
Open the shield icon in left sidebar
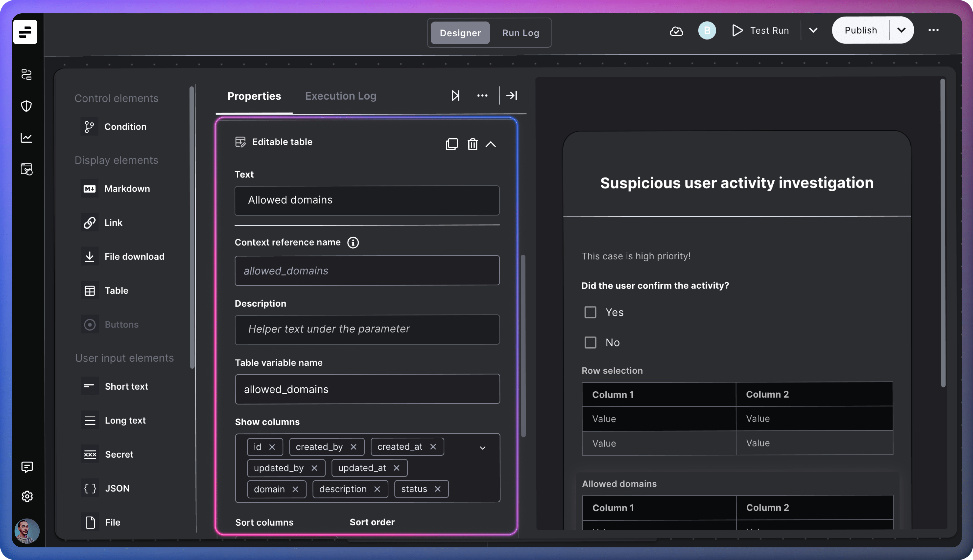26,106
